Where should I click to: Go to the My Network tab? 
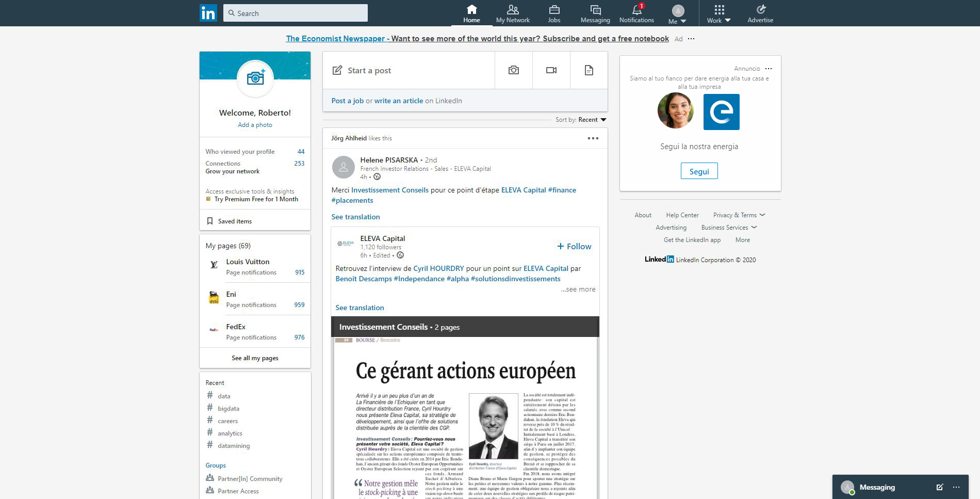pyautogui.click(x=513, y=14)
